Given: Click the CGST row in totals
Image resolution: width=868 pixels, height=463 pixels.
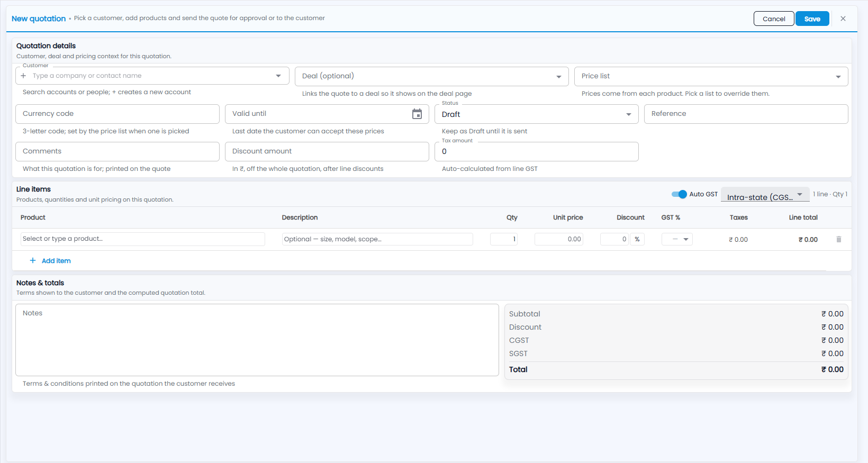Looking at the screenshot, I should point(676,340).
